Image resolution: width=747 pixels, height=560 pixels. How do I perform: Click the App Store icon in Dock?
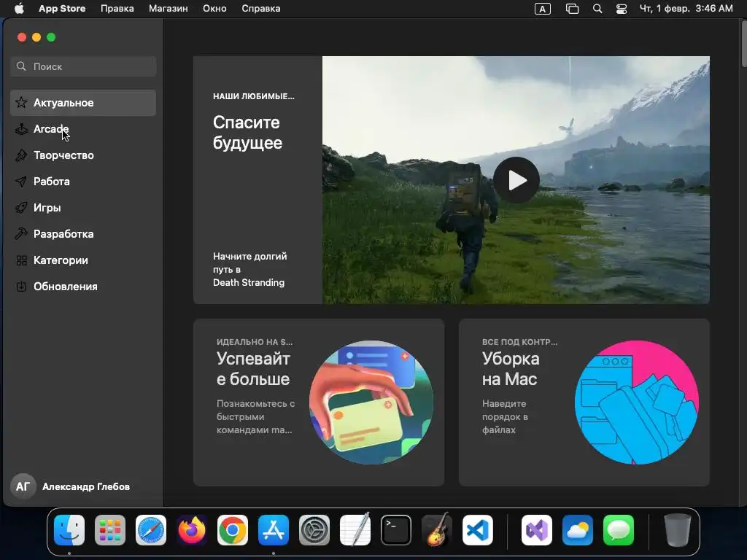coord(274,530)
